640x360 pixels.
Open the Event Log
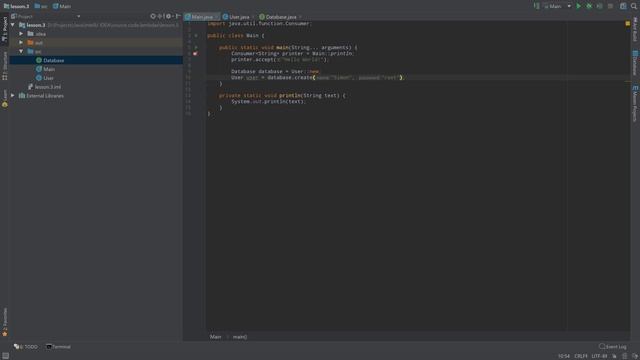point(613,347)
